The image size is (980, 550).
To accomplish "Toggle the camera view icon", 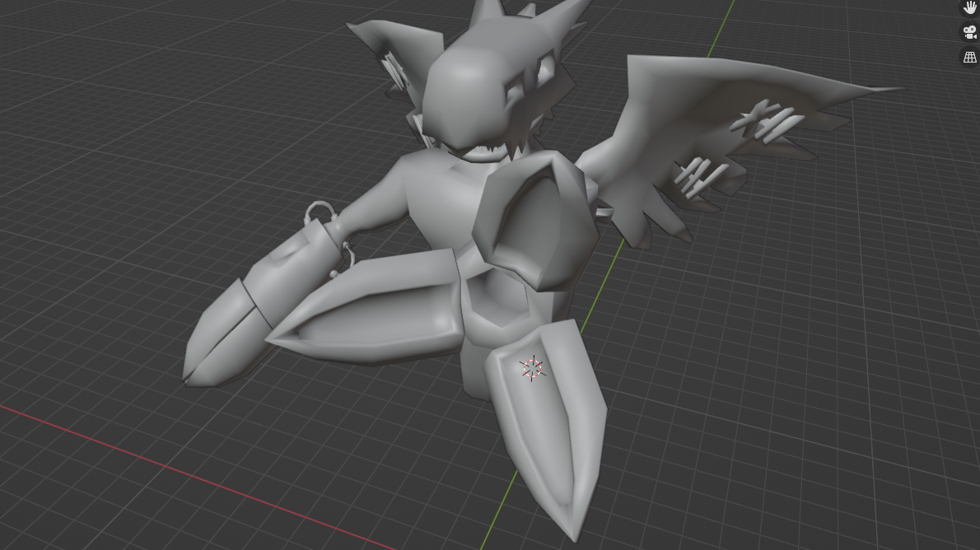I will click(969, 33).
